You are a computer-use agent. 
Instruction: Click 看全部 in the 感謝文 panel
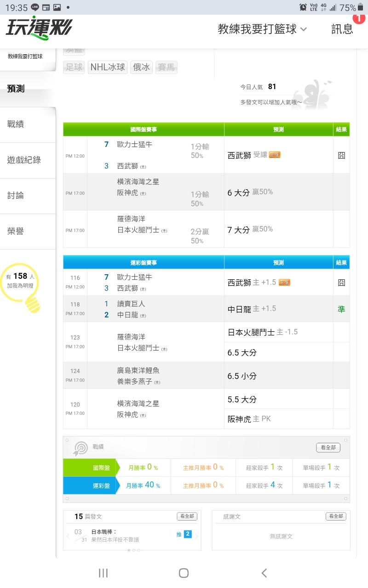pos(336,516)
